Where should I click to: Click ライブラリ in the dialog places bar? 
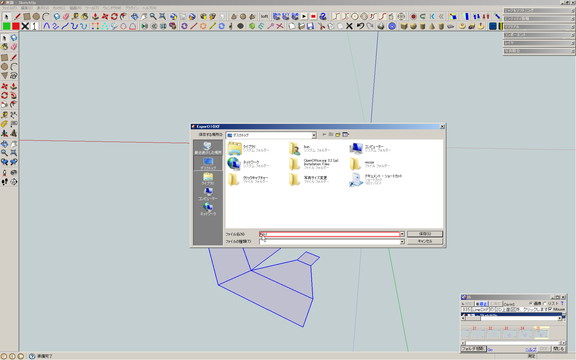[208, 179]
